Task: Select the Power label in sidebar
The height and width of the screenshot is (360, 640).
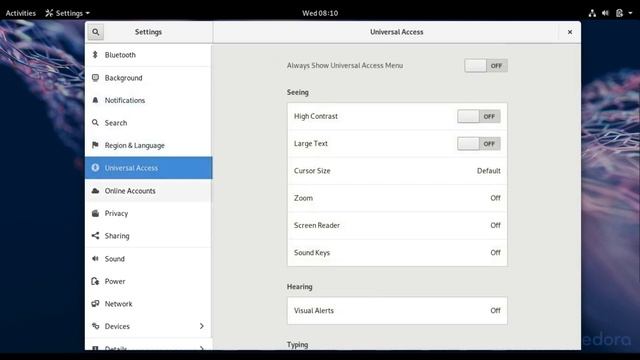Action: [115, 281]
